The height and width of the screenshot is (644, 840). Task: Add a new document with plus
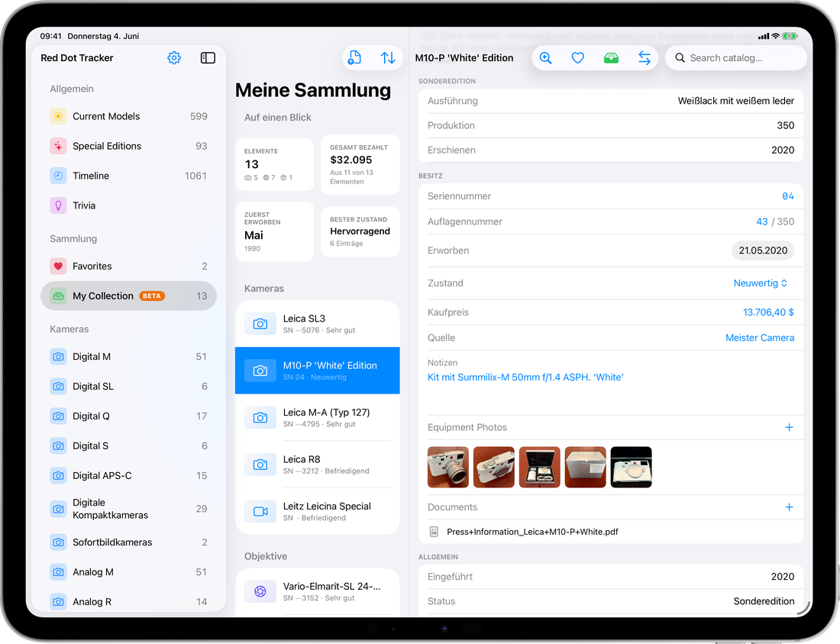tap(789, 506)
